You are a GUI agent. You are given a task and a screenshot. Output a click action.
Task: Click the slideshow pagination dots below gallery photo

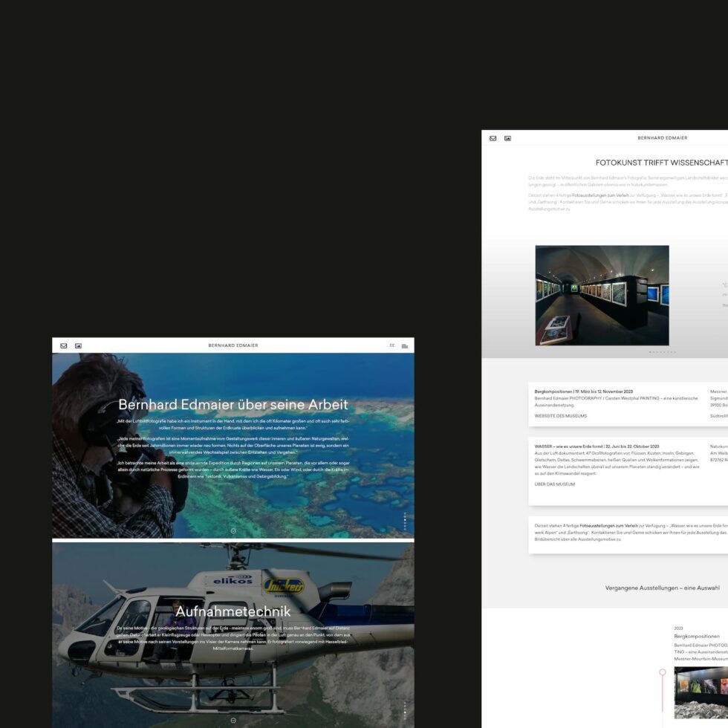click(662, 351)
